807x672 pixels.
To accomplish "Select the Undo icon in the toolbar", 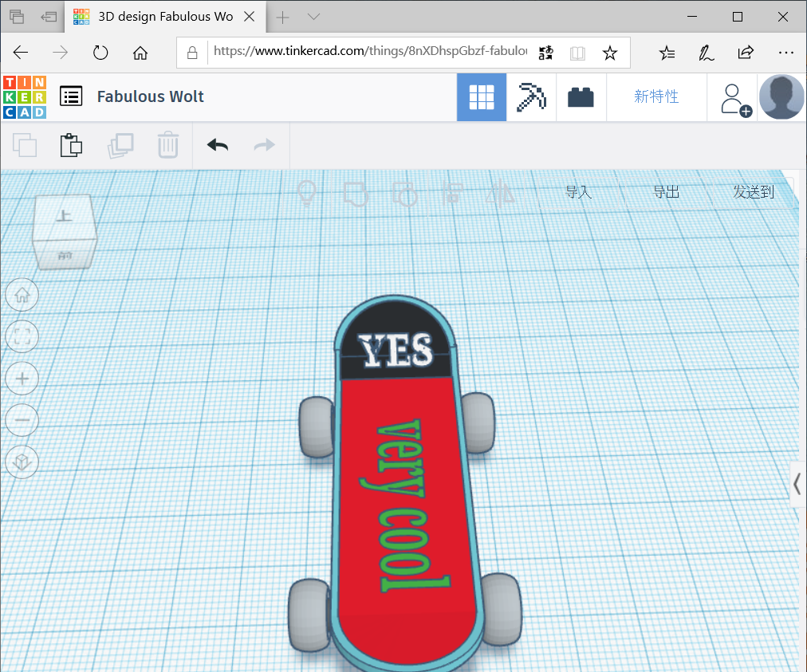I will 216,145.
